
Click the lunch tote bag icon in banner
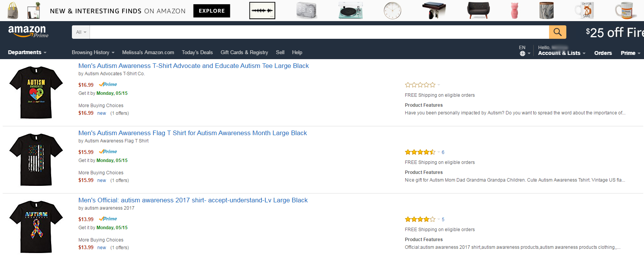pos(13,10)
